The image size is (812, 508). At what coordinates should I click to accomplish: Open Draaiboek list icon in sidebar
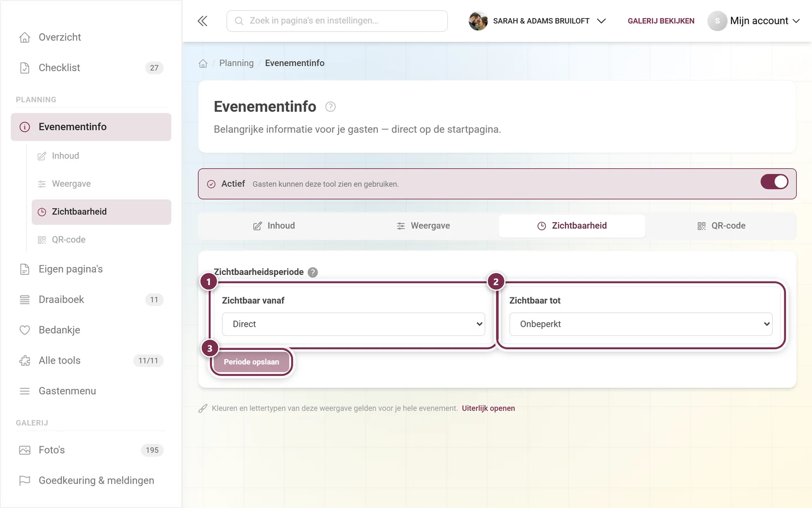[25, 300]
